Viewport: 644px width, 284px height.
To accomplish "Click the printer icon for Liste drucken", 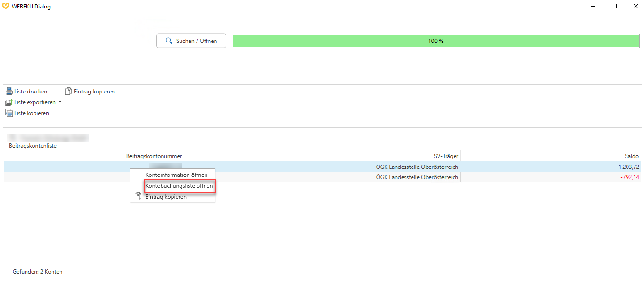I will (x=9, y=92).
